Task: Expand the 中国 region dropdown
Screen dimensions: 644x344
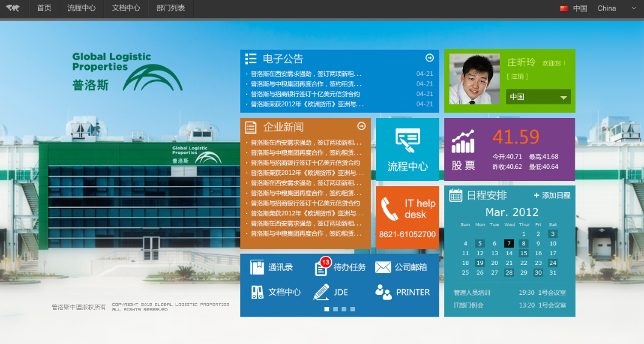Action: tap(538, 97)
